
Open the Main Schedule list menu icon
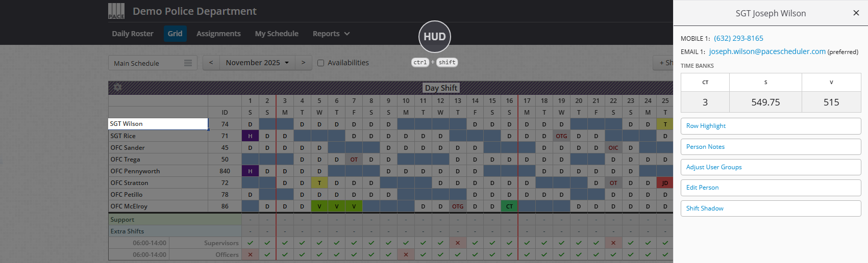click(x=188, y=63)
